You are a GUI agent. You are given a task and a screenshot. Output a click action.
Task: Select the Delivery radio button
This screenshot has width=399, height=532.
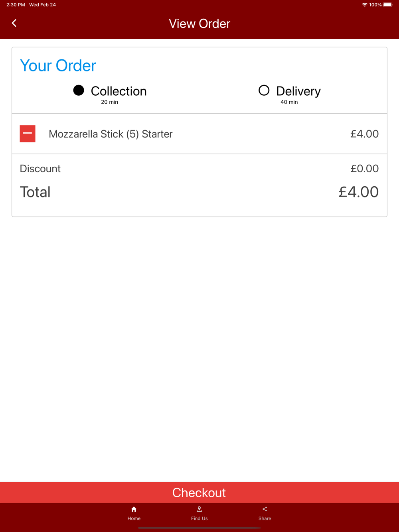[x=264, y=91]
